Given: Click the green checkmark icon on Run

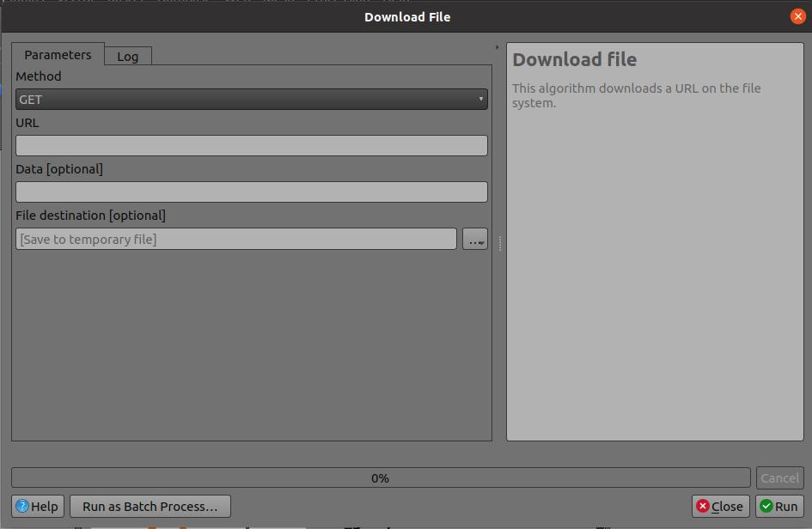Looking at the screenshot, I should coord(767,506).
